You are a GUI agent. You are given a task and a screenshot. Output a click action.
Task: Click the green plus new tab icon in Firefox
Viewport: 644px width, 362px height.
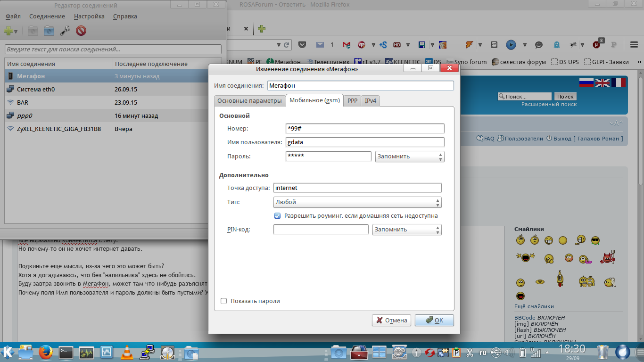pyautogui.click(x=262, y=29)
